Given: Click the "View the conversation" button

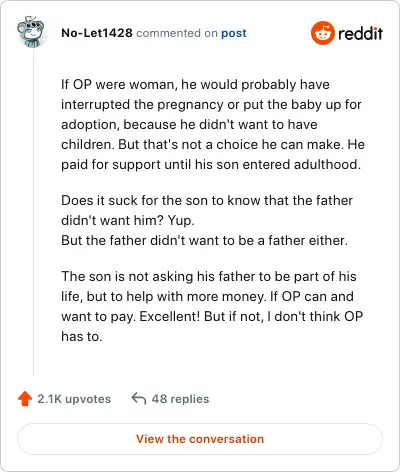Looking at the screenshot, I should click(200, 439).
